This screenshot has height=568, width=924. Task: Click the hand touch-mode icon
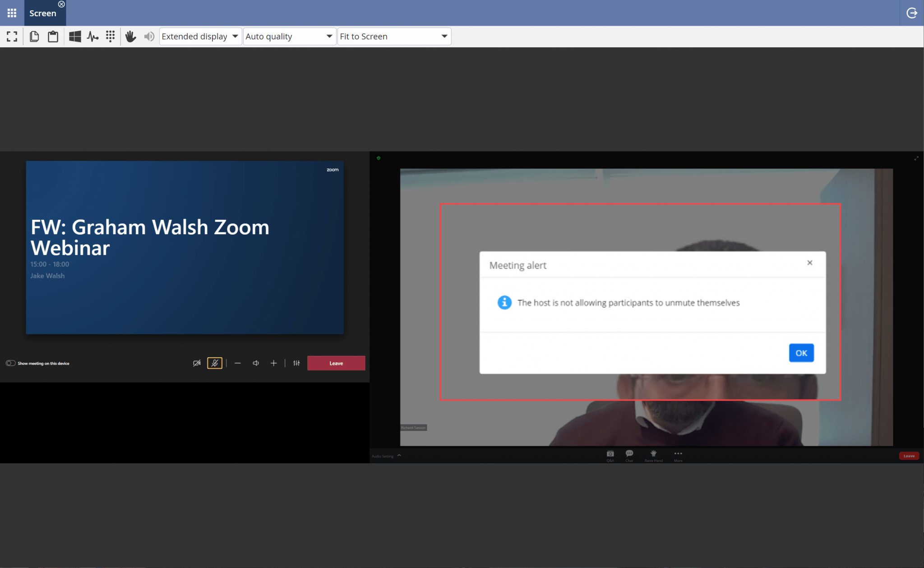coord(131,37)
